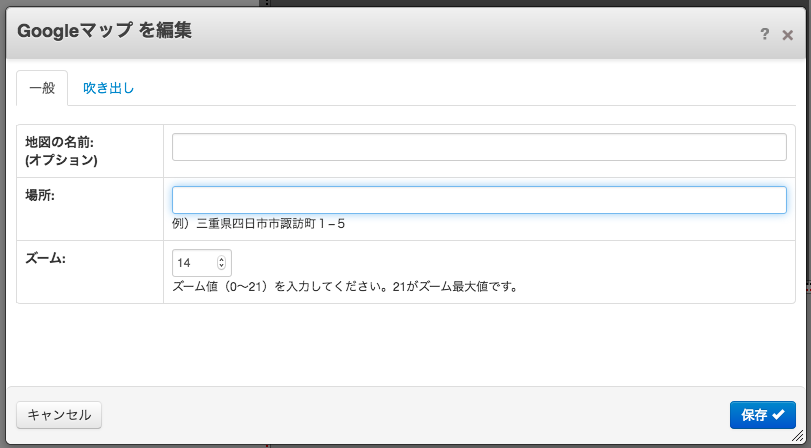Save with the 保存 button
The height and width of the screenshot is (448, 811).
[762, 415]
